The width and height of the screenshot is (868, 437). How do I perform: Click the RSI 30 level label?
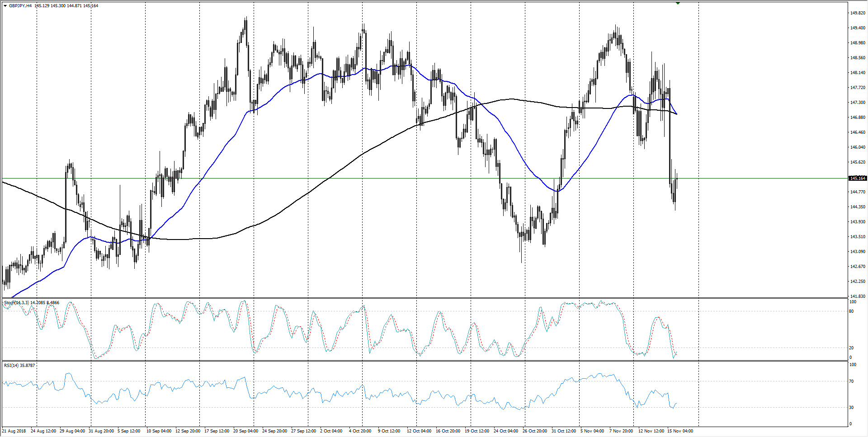(x=852, y=408)
